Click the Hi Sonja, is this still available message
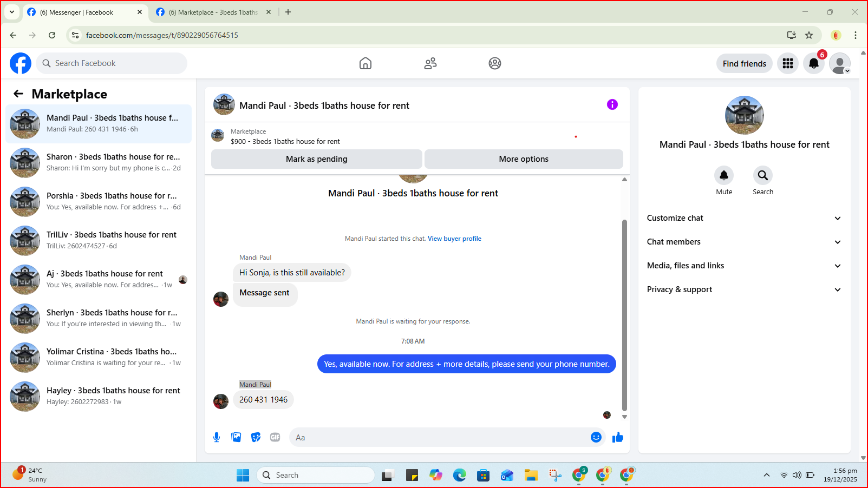Image resolution: width=868 pixels, height=488 pixels. click(x=292, y=273)
